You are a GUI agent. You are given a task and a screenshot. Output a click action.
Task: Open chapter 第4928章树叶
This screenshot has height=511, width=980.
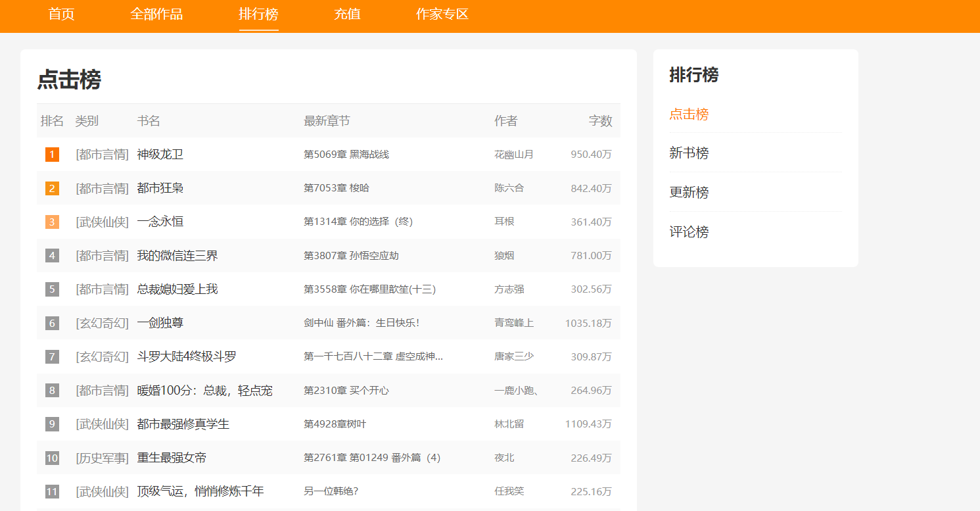click(335, 424)
